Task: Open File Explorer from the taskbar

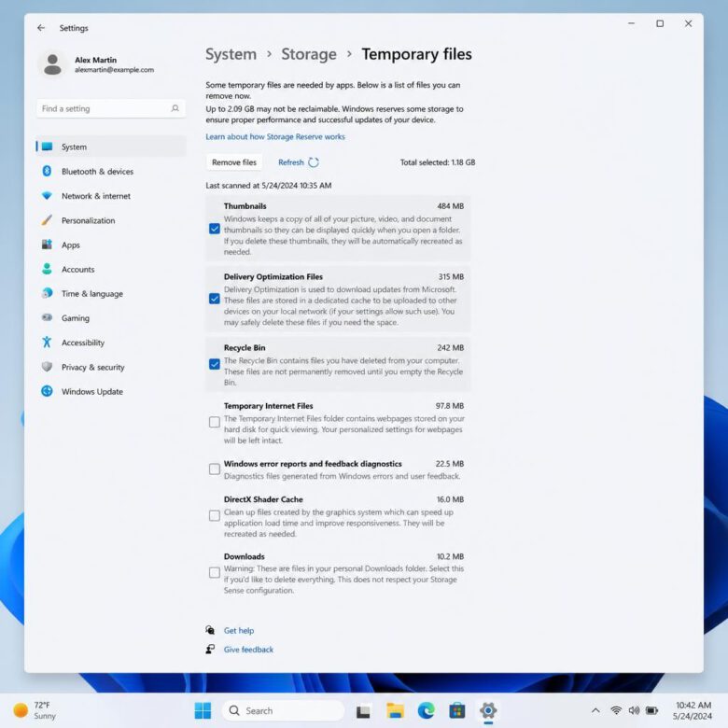Action: click(395, 710)
